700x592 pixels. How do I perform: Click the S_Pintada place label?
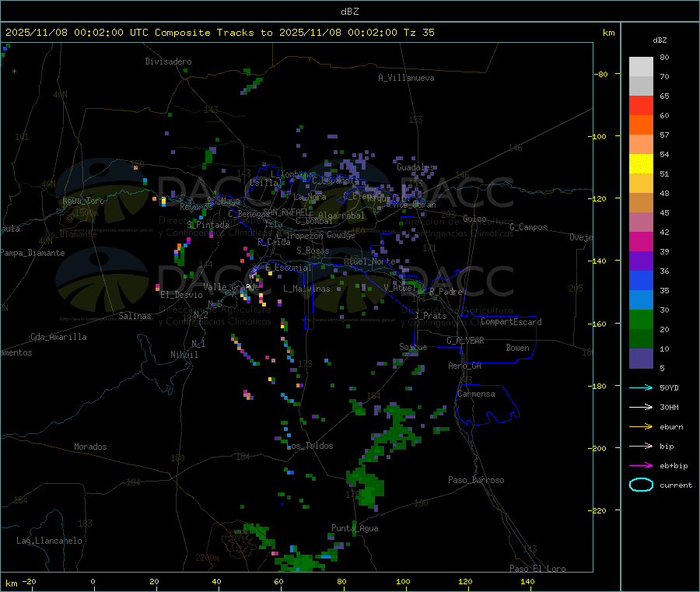208,225
